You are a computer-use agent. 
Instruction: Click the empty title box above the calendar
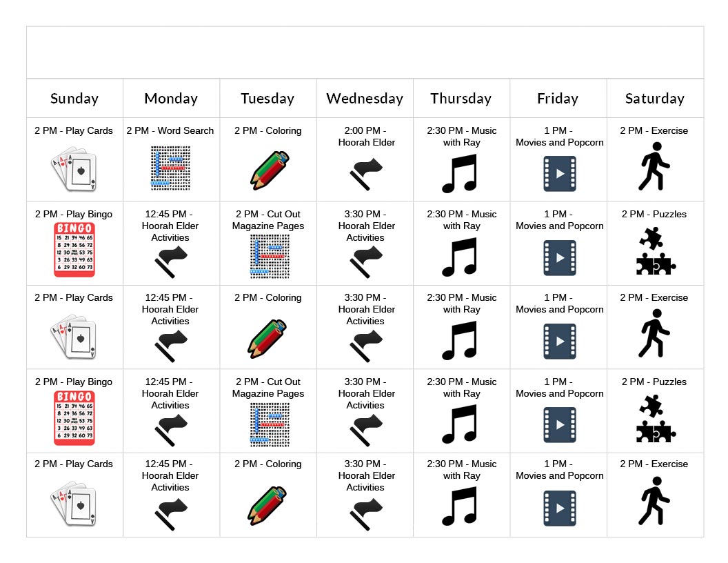(365, 52)
